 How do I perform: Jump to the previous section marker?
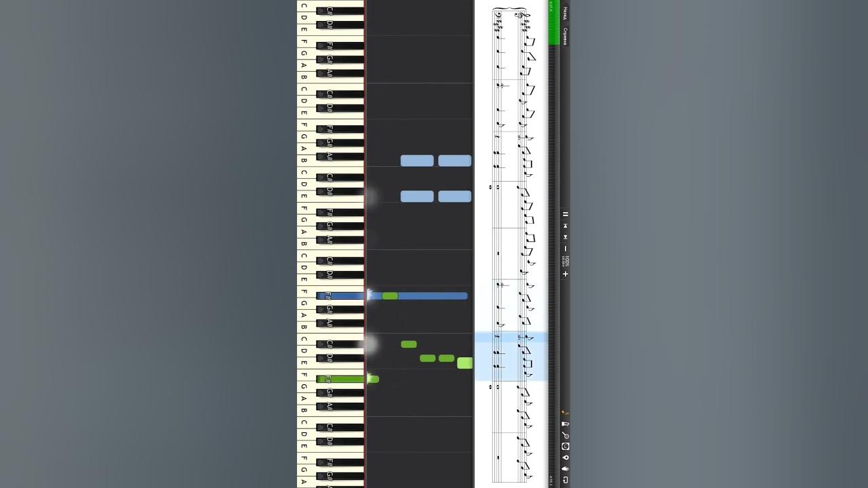tap(566, 226)
